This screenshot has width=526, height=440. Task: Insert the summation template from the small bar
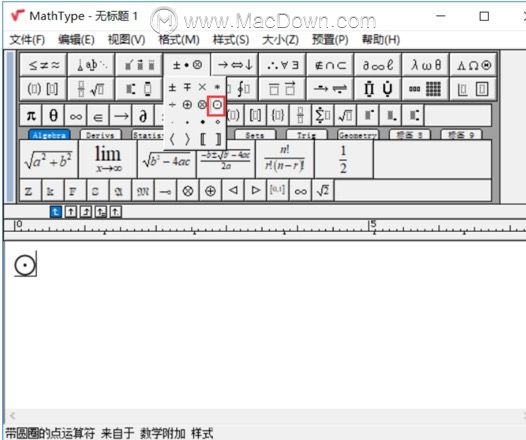click(323, 116)
